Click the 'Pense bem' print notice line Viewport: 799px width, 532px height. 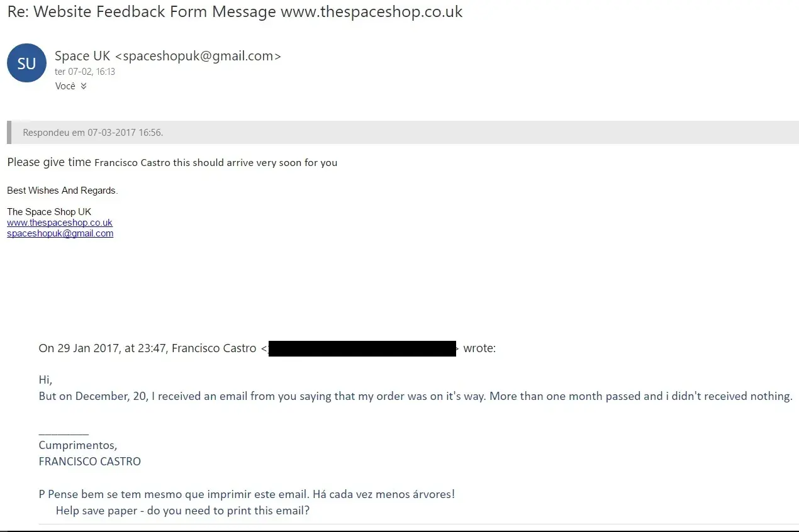(247, 494)
